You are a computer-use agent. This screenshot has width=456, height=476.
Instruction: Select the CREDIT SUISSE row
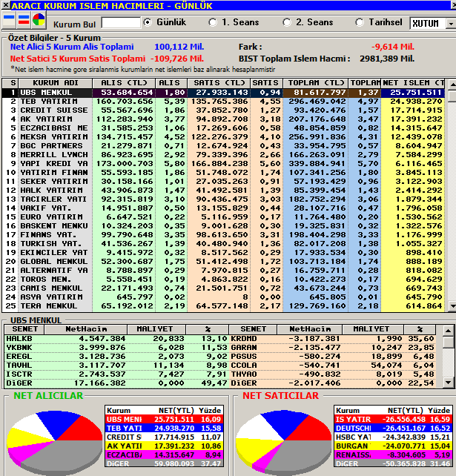coord(223,110)
